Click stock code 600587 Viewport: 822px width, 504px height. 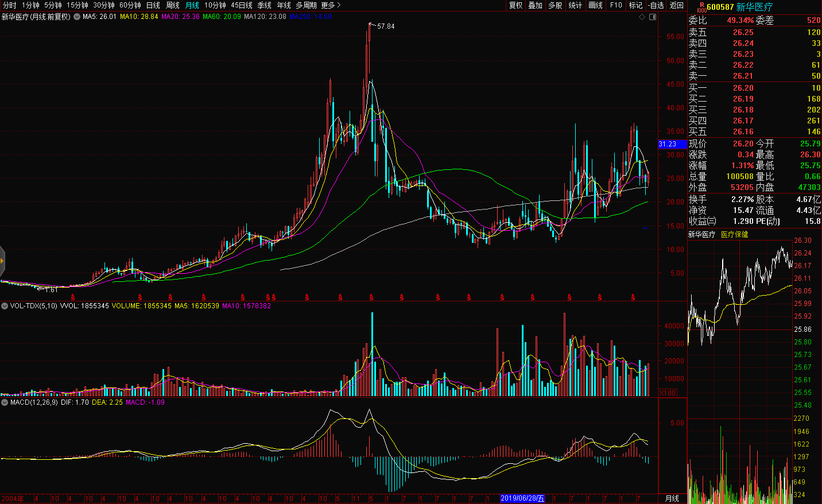pos(720,7)
